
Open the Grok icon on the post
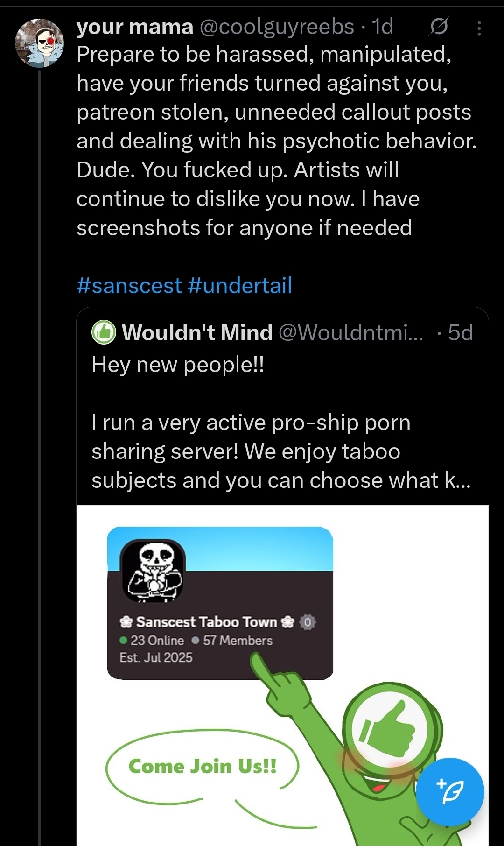coord(438,27)
